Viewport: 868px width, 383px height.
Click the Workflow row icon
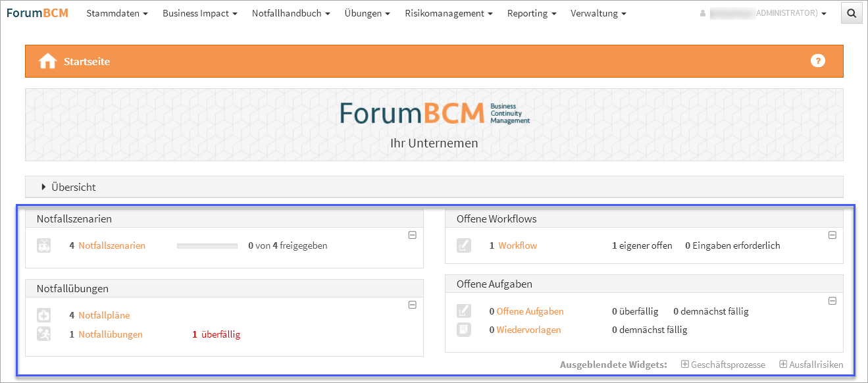464,245
